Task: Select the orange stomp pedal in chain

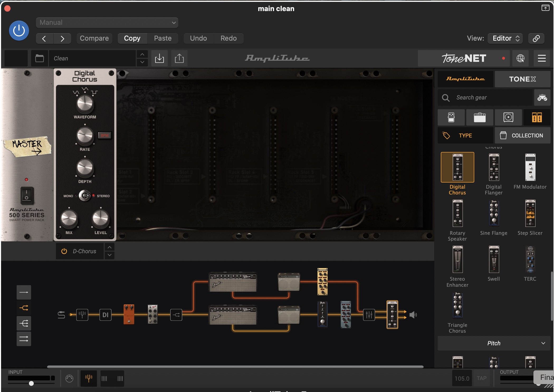Action: coord(129,314)
